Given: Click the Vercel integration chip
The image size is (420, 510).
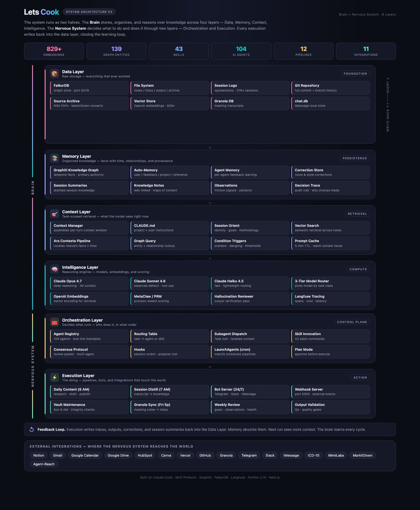Looking at the screenshot, I should 185,455.
